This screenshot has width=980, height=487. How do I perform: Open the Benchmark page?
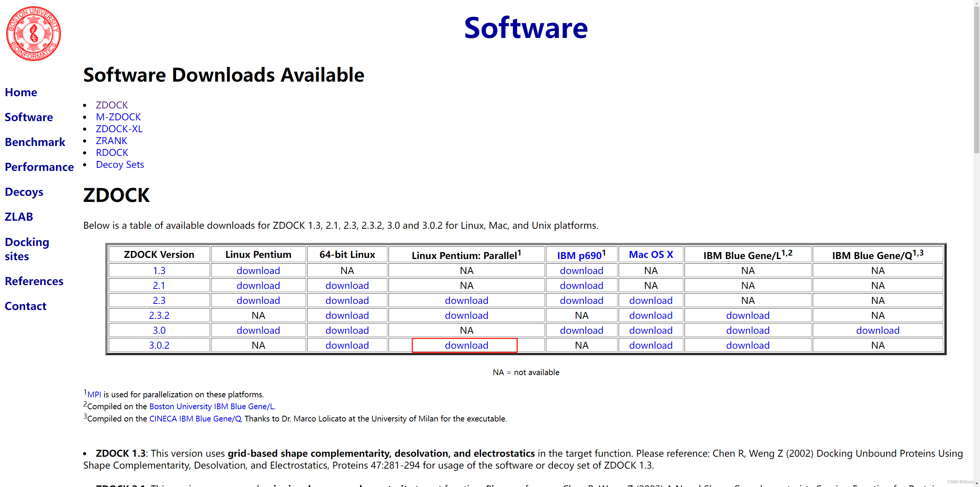35,142
